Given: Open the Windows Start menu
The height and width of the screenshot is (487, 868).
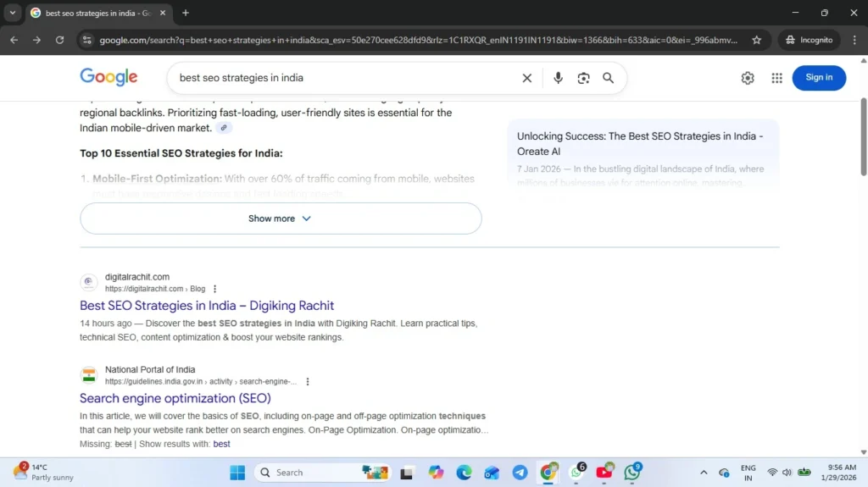Looking at the screenshot, I should click(x=237, y=473).
